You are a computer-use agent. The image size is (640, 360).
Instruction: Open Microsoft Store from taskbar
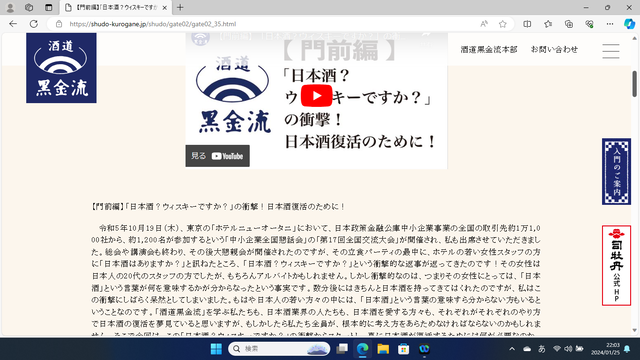click(x=403, y=349)
